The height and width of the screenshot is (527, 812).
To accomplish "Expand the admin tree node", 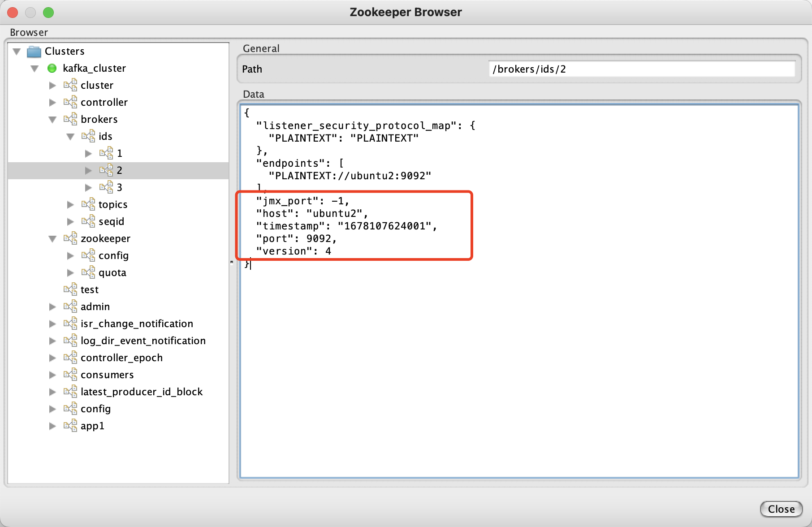I will (x=52, y=307).
